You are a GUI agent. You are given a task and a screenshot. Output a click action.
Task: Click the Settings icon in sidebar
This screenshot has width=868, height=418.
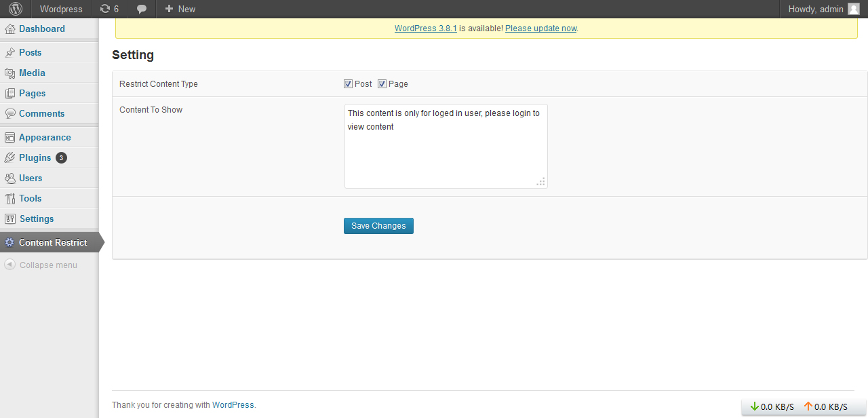[x=10, y=218]
